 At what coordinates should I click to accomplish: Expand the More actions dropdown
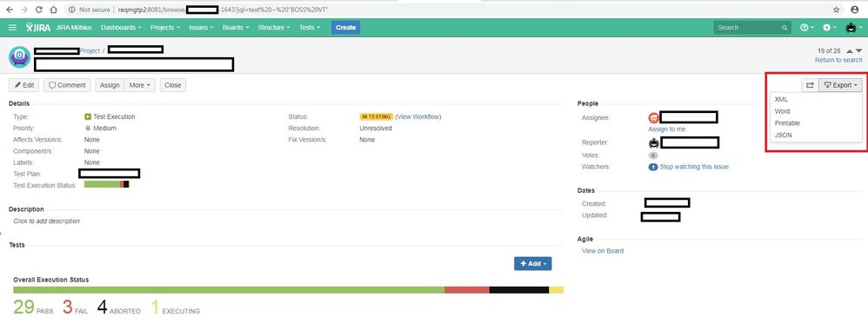(x=139, y=85)
